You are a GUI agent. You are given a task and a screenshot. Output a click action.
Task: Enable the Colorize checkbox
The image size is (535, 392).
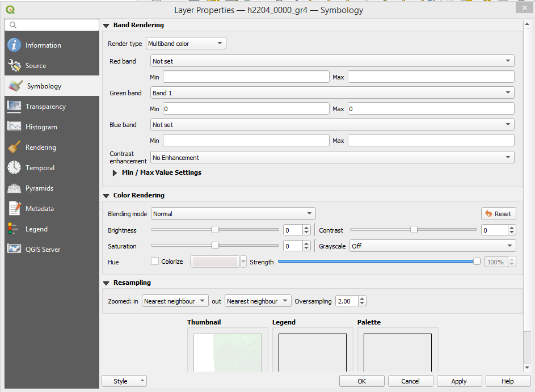click(x=155, y=262)
